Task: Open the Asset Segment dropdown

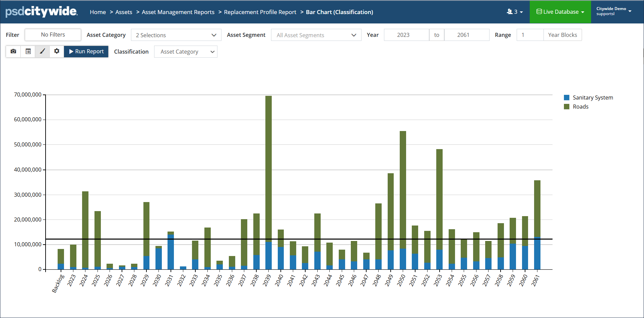Action: [x=316, y=35]
